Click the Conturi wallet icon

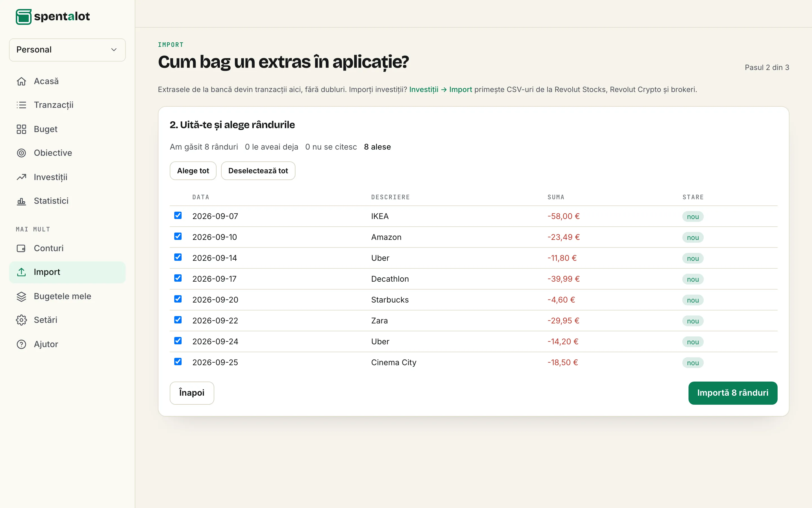[x=21, y=248]
